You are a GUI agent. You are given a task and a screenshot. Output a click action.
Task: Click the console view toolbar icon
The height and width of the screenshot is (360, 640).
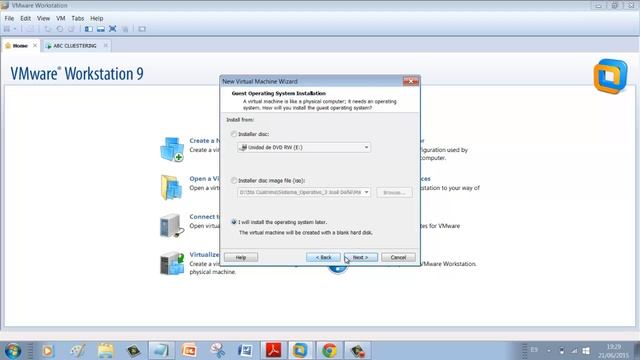[x=142, y=29]
